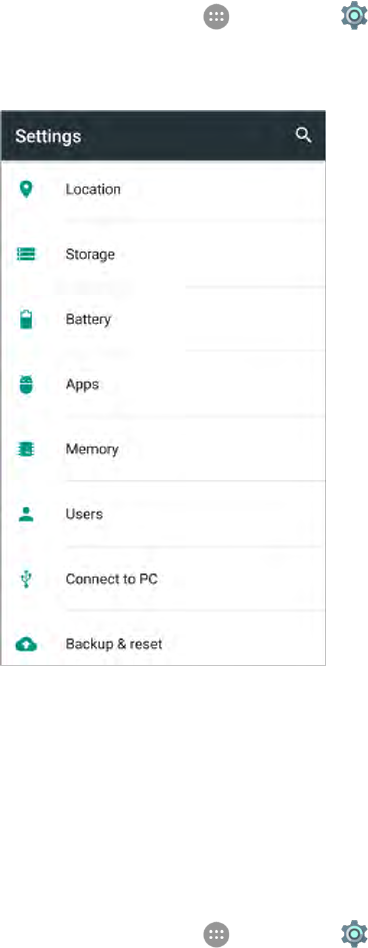Select the Battery menu item
Viewport: 368px width, 948px height.
tap(163, 319)
